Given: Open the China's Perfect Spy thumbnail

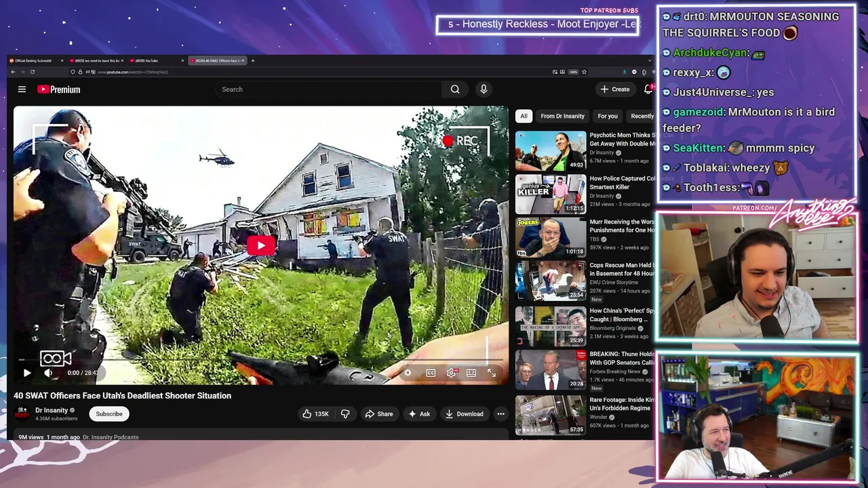Looking at the screenshot, I should point(551,325).
